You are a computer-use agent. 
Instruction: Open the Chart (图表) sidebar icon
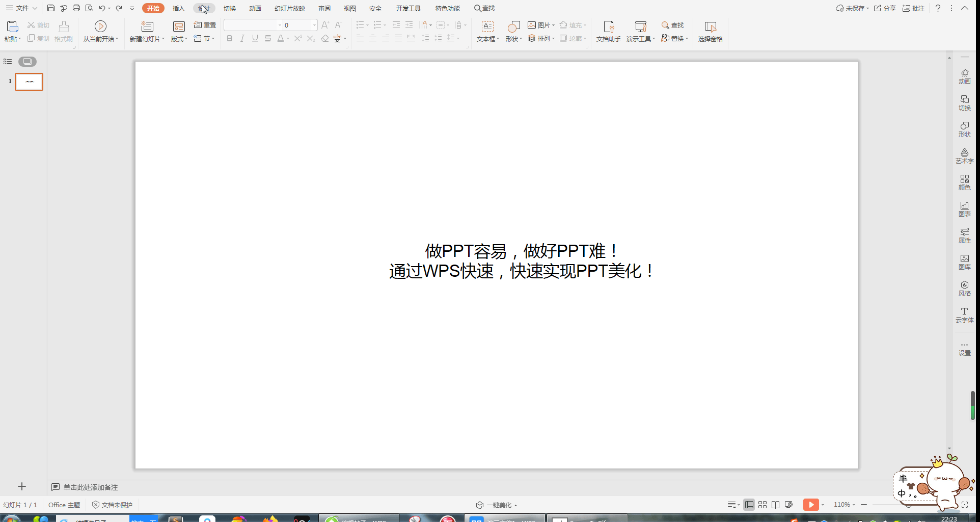click(x=965, y=209)
